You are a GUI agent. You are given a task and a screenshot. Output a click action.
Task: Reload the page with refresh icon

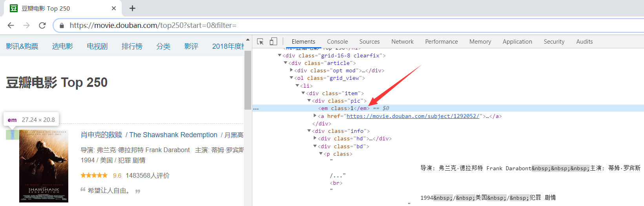(42, 25)
